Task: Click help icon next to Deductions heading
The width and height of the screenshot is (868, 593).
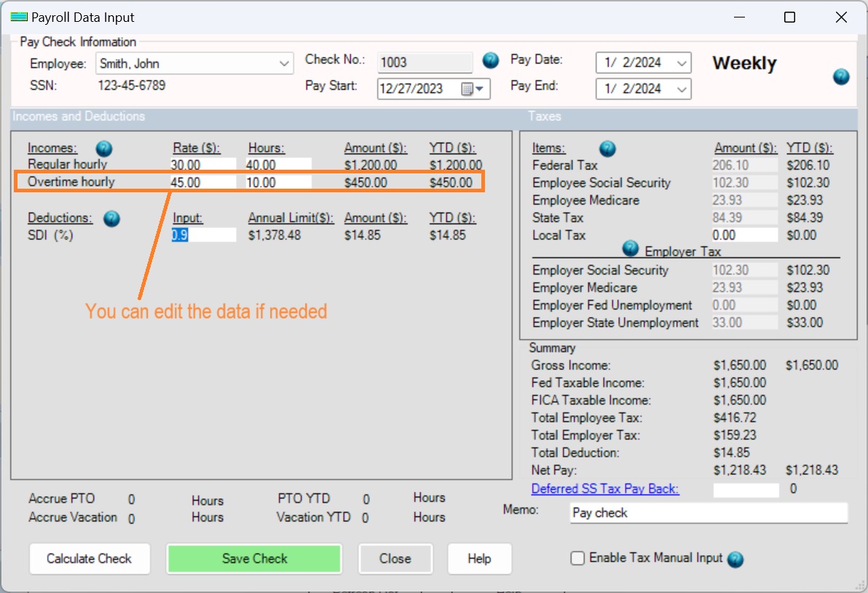Action: 111,219
